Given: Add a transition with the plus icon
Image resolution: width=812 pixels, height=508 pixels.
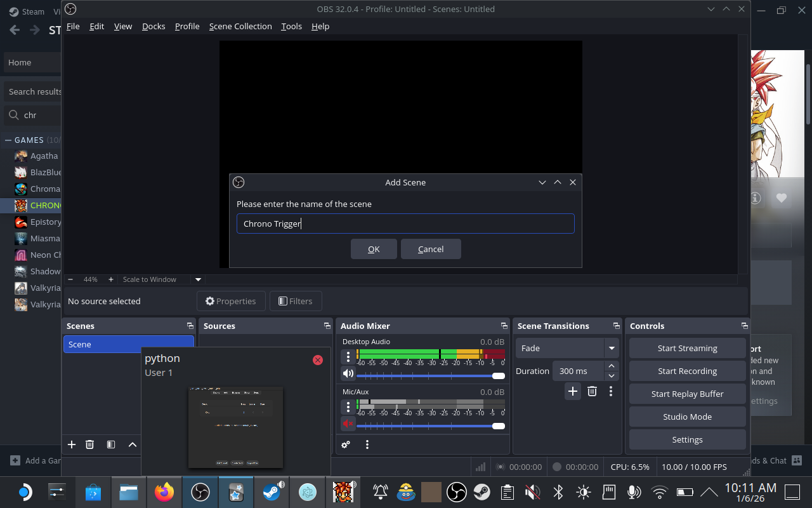Looking at the screenshot, I should pyautogui.click(x=572, y=391).
